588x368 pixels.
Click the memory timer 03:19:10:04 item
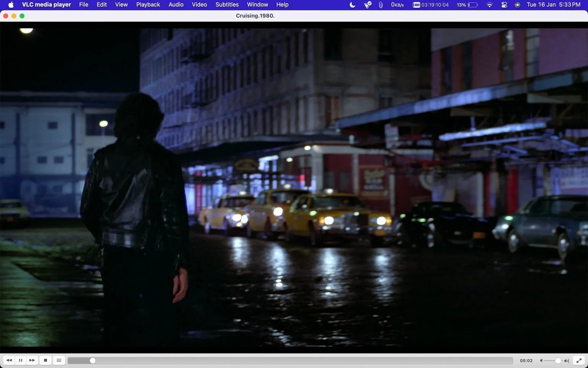(x=431, y=5)
